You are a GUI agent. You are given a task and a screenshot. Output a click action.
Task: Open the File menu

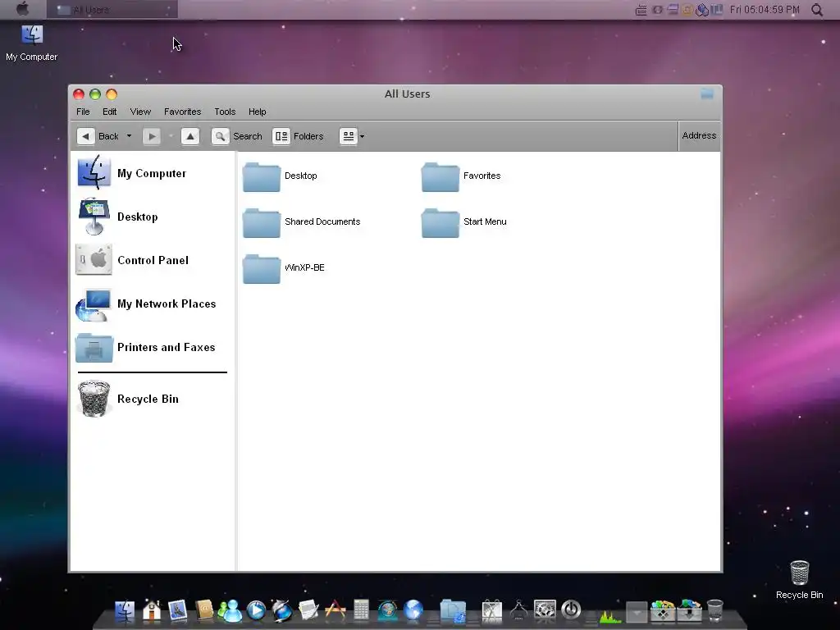pos(83,112)
